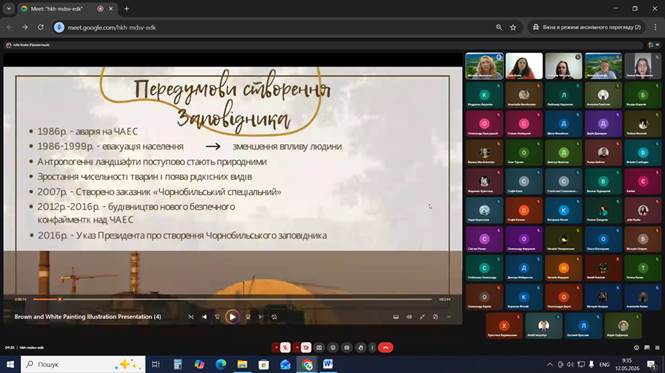Toggle the disabled camera in Meet

(306, 348)
